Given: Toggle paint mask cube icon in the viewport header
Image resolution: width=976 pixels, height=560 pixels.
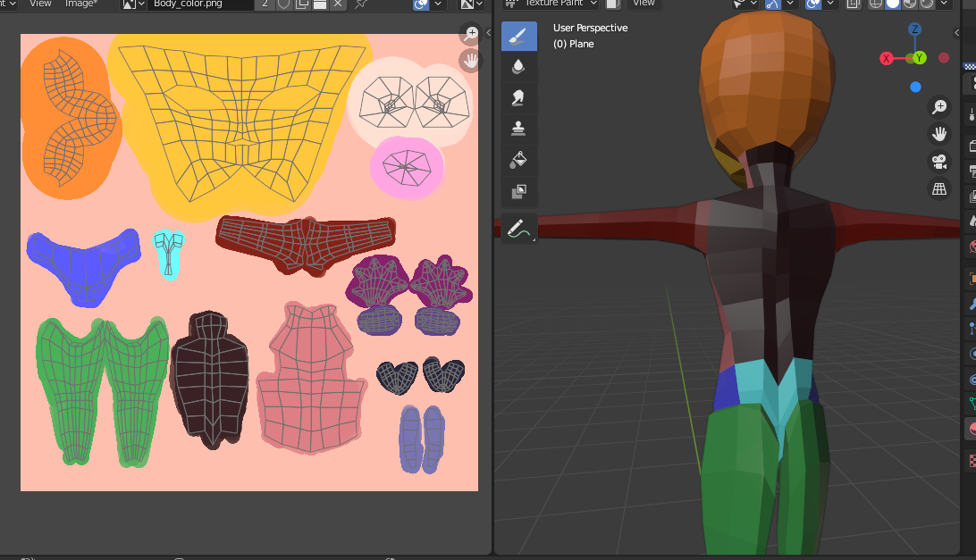Looking at the screenshot, I should [x=612, y=4].
